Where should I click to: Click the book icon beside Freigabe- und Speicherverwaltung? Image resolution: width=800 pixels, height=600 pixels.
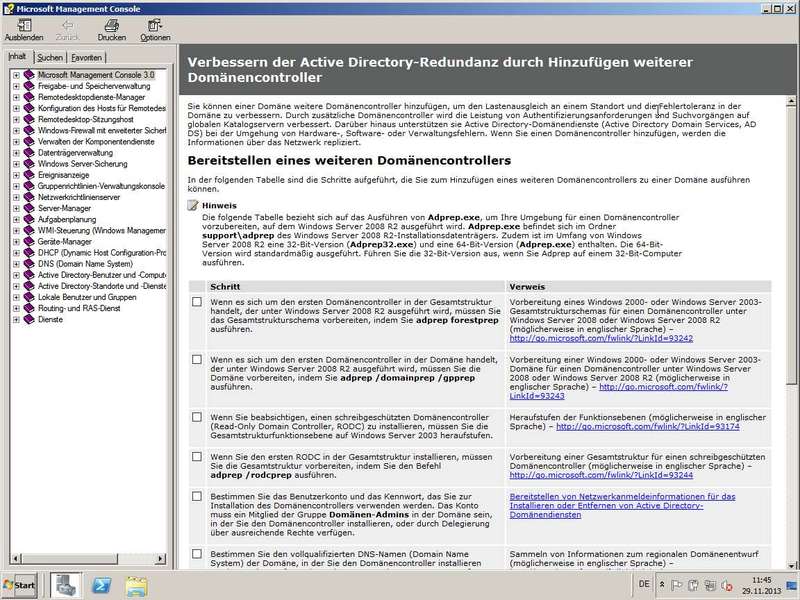point(29,86)
